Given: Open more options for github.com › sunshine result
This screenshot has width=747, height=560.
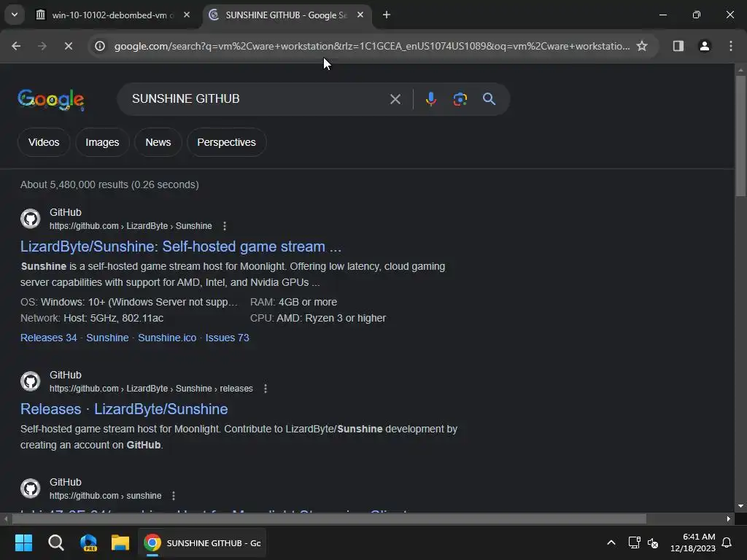Looking at the screenshot, I should coord(174,496).
